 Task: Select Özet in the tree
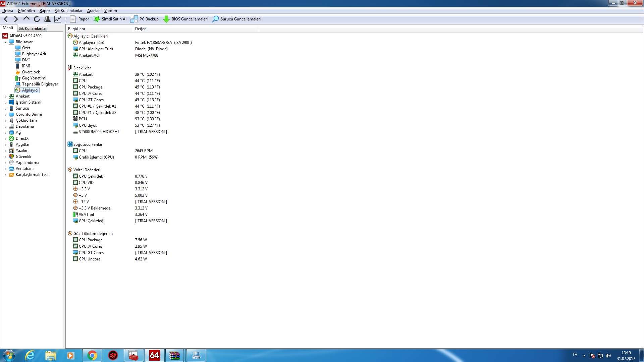pyautogui.click(x=26, y=48)
